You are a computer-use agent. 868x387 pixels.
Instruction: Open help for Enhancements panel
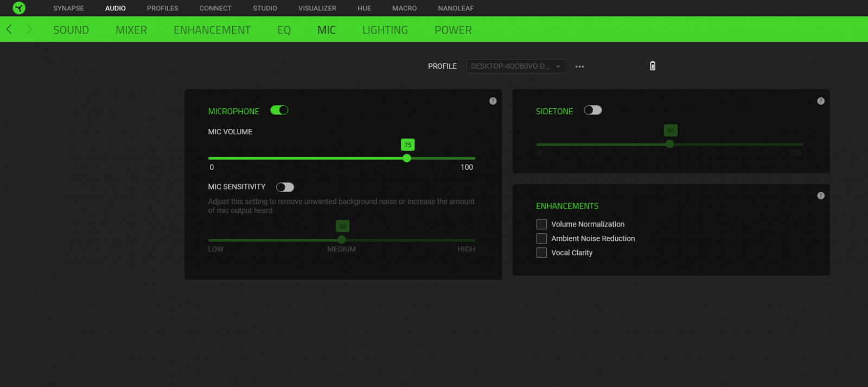(821, 196)
